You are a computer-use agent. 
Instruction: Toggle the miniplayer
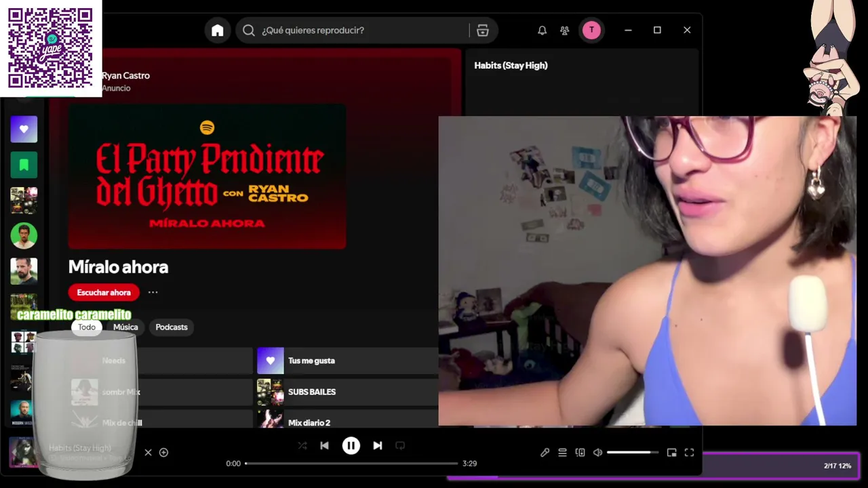click(x=671, y=453)
